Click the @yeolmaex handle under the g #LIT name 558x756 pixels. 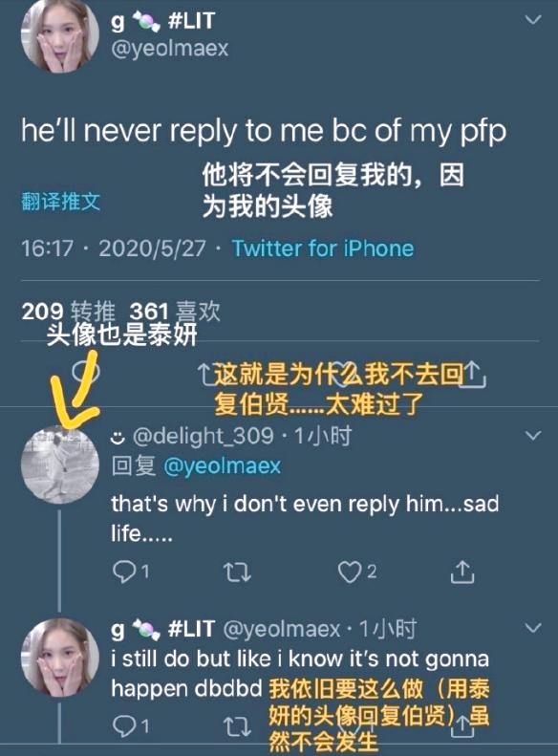tap(170, 49)
